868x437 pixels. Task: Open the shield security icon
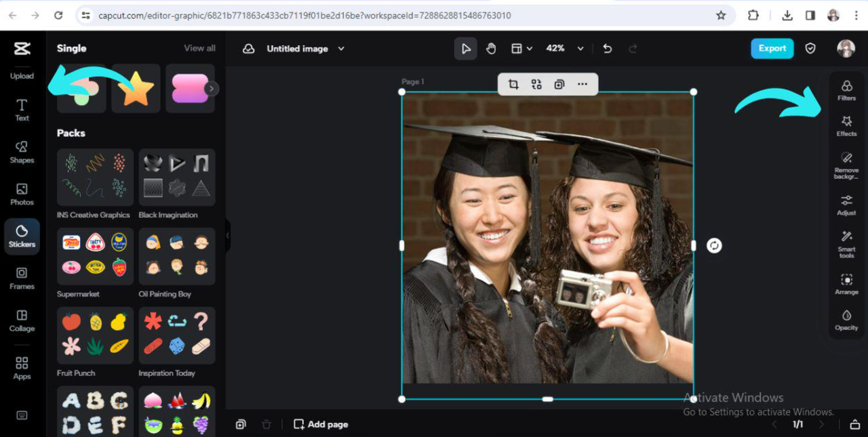coord(810,48)
